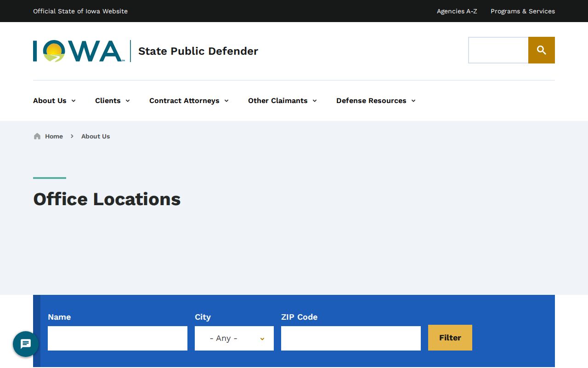The width and height of the screenshot is (588, 368).
Task: Click into the Name input field
Action: (118, 338)
